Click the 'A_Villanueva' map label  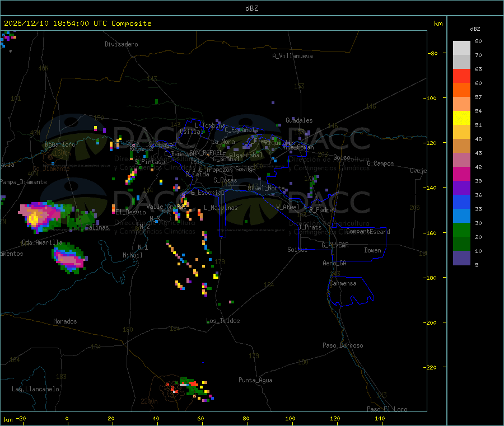click(x=292, y=56)
